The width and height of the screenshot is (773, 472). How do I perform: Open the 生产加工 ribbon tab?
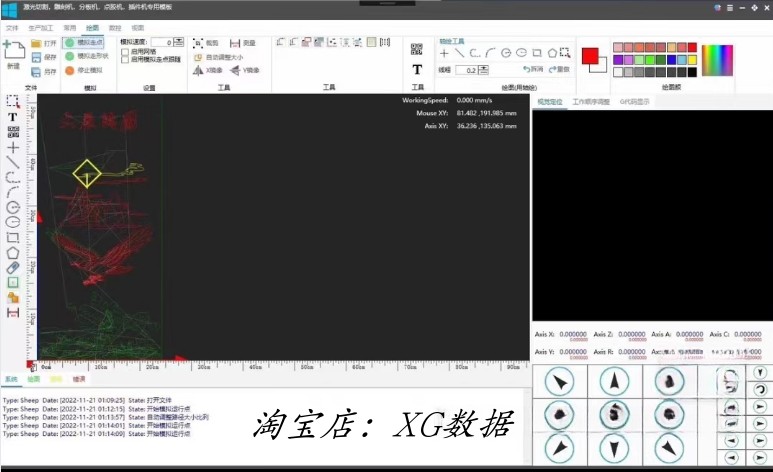[40, 28]
